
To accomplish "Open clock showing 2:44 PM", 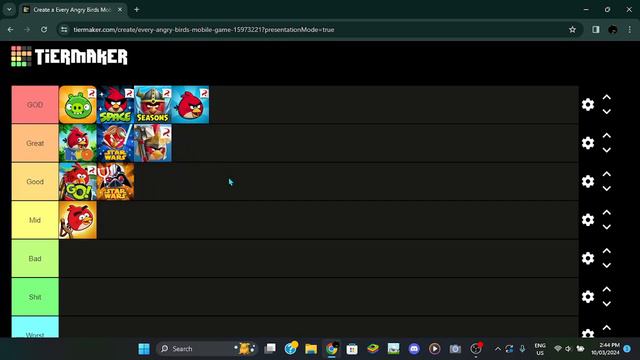I will pos(605,349).
